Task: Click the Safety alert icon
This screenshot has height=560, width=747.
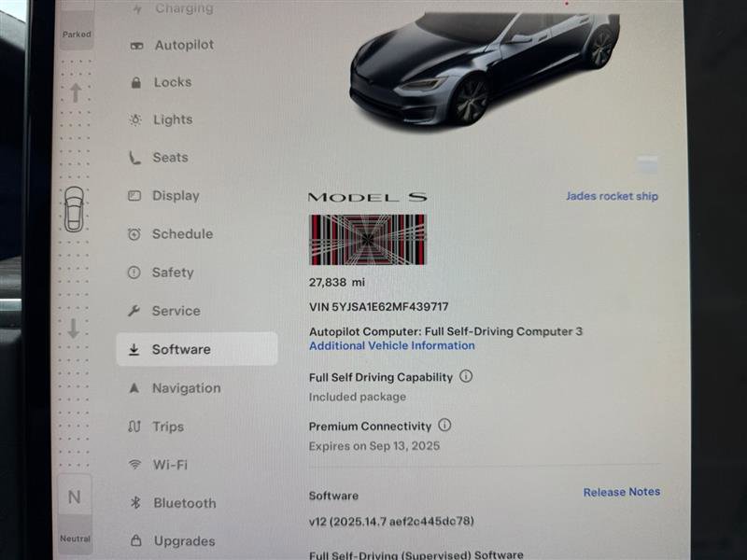Action: click(134, 273)
